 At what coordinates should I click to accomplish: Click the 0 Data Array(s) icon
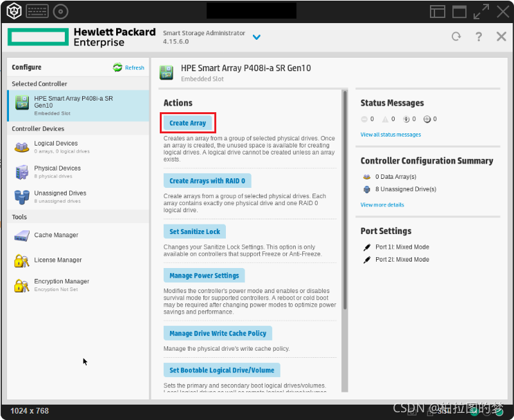tap(367, 177)
